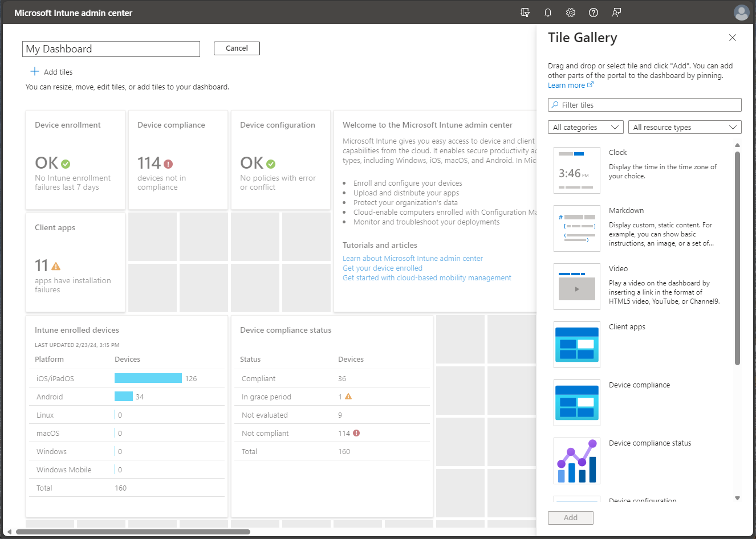Click the green OK checkmark in Device configuration

[271, 164]
